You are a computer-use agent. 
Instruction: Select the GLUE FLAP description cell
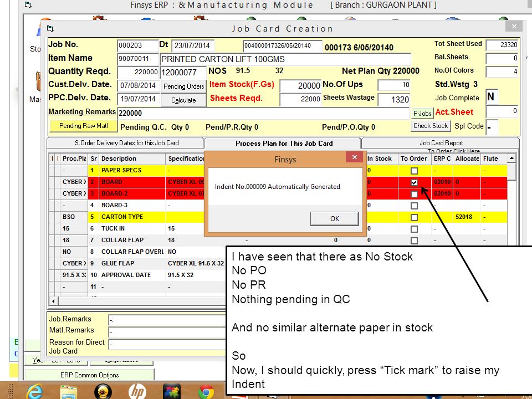click(x=132, y=263)
